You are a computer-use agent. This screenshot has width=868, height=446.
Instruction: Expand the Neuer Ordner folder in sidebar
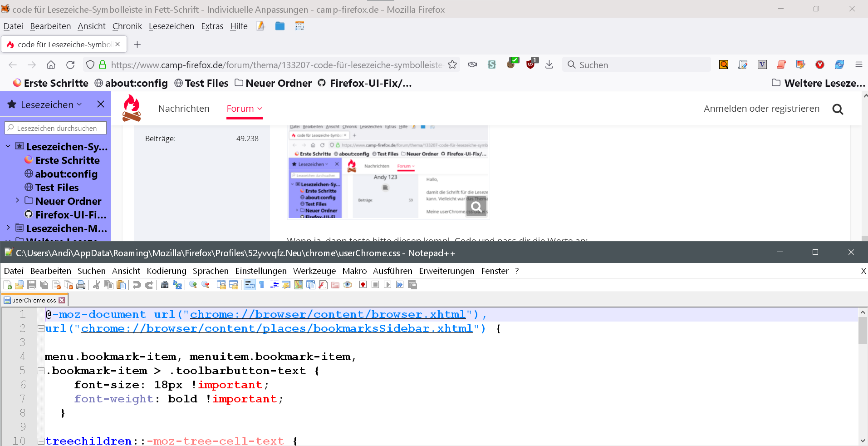click(17, 200)
